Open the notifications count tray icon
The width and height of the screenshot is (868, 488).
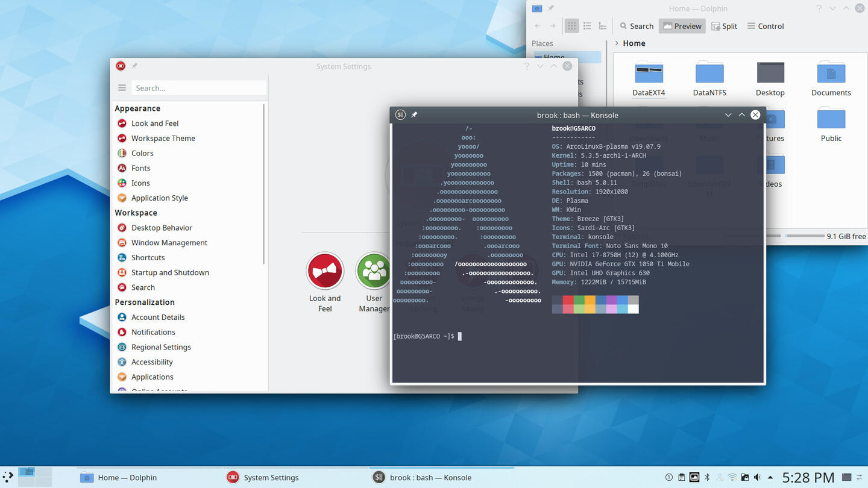click(x=669, y=478)
